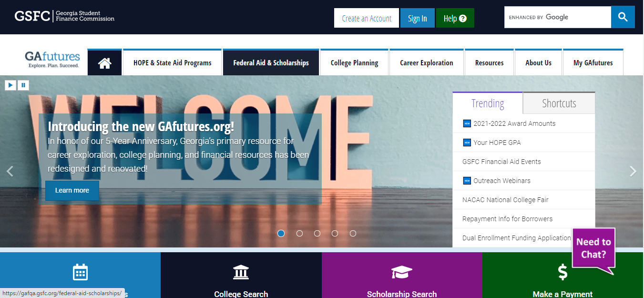Viewport: 644px width, 298px height.
Task: Click the GAfutures logo
Action: point(52,60)
